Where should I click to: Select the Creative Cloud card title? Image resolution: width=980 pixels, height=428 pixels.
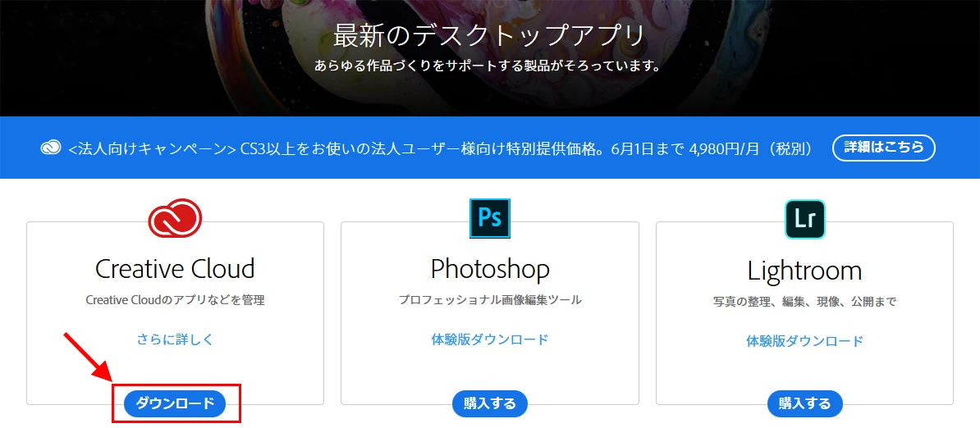click(x=175, y=269)
